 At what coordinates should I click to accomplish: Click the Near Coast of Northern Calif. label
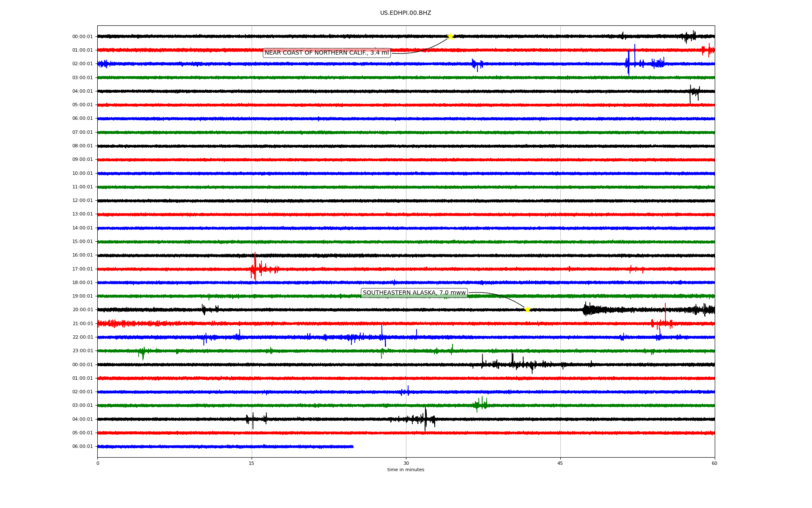point(326,53)
